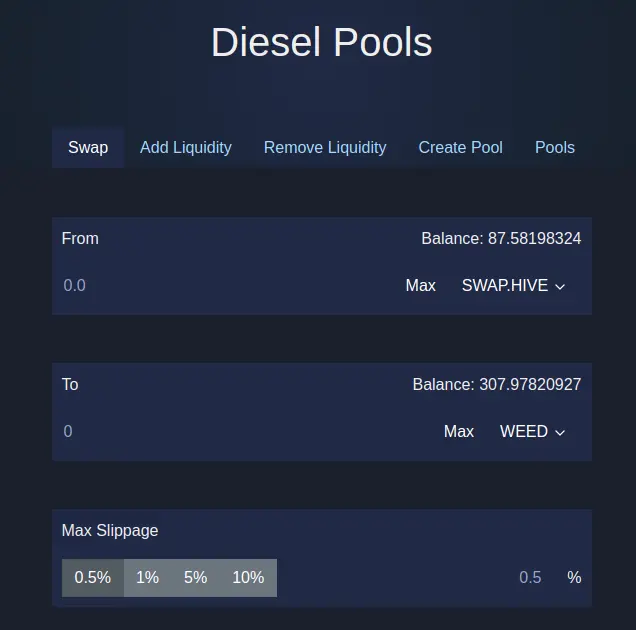This screenshot has width=636, height=630.
Task: Click Max in the To section
Action: click(x=459, y=431)
